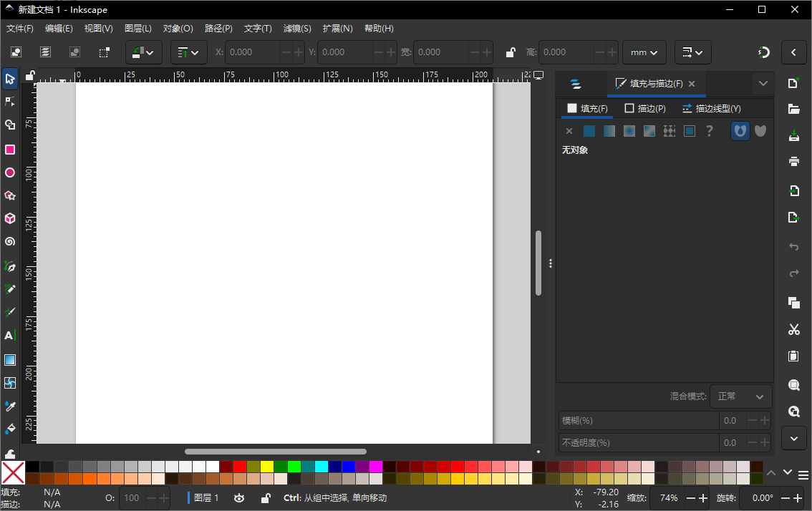Collapse the side panel with arrow button
The height and width of the screenshot is (511, 812).
pyautogui.click(x=794, y=52)
